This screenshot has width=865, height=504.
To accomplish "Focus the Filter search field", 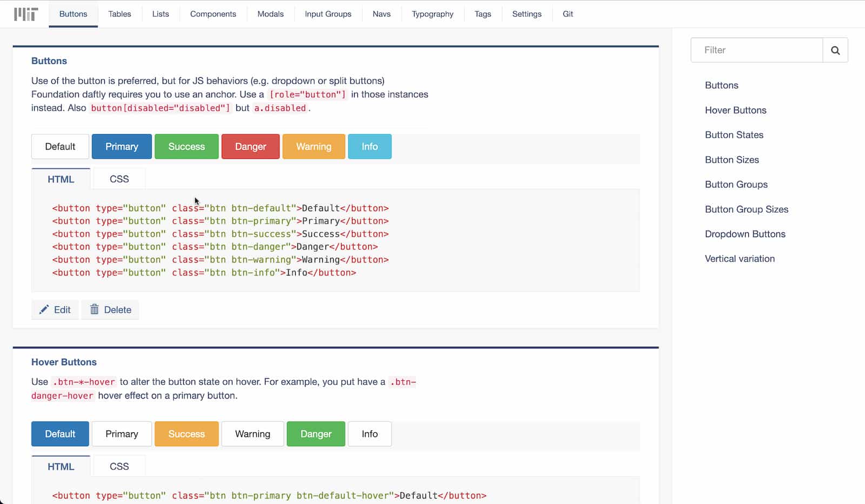I will pos(757,50).
